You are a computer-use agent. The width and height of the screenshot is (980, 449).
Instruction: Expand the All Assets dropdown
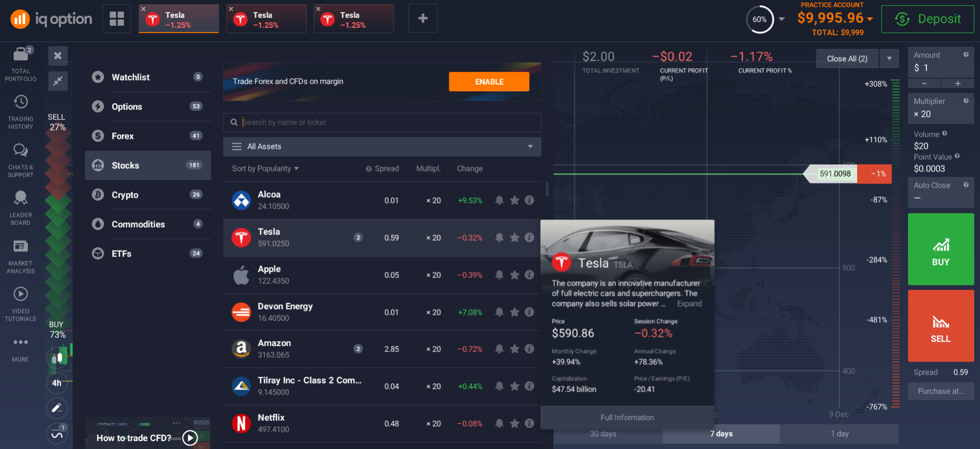(382, 146)
